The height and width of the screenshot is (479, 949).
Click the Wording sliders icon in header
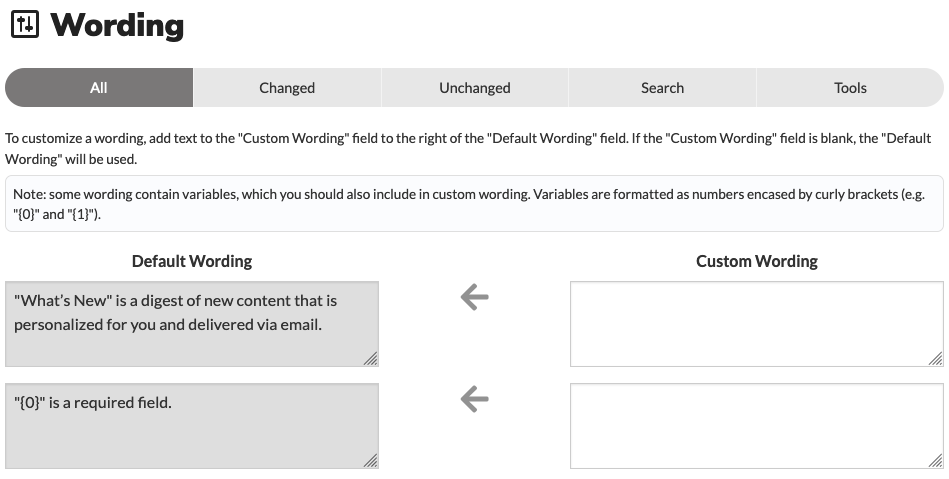(x=25, y=25)
